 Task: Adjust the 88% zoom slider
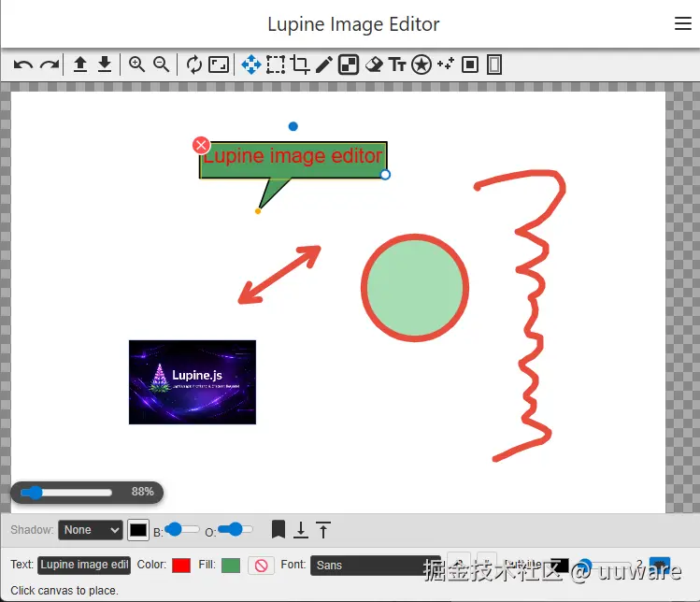coord(66,493)
